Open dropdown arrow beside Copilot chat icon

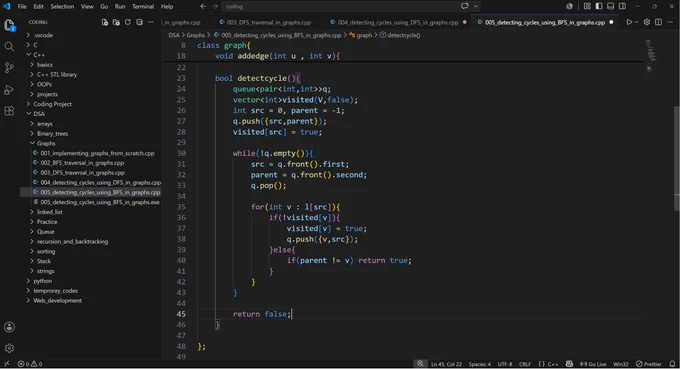pos(476,7)
